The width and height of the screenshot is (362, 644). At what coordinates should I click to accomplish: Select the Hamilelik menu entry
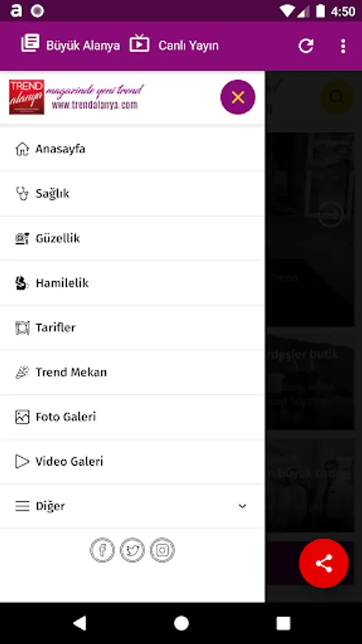[x=132, y=283]
